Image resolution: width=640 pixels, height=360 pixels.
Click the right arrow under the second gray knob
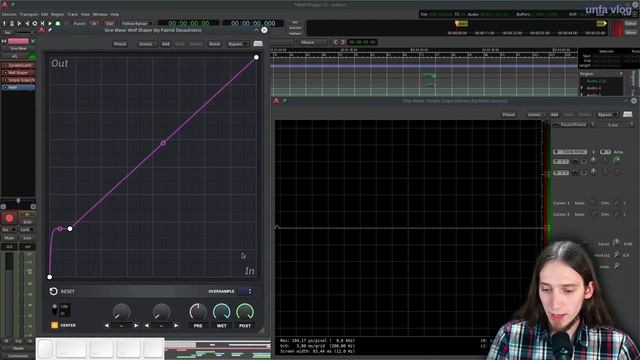click(x=176, y=325)
